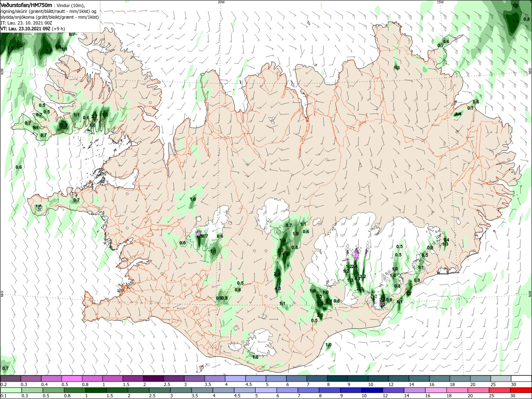Click the light pink 16 rain legend swatch

[436, 390]
